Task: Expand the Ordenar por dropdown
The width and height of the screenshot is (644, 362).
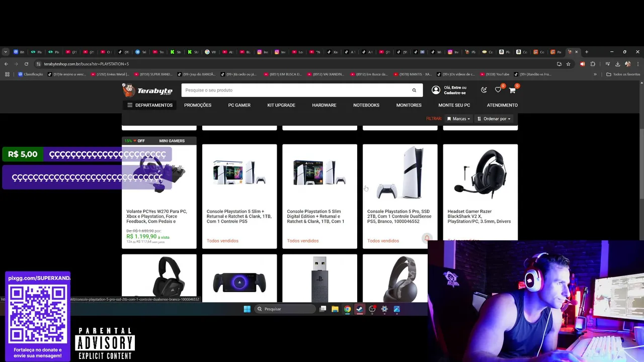Action: (x=494, y=119)
